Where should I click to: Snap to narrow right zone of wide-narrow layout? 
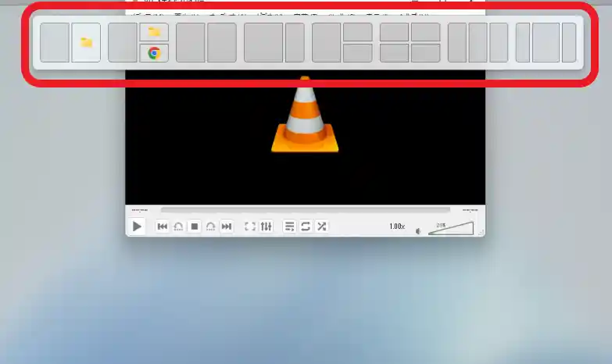click(295, 42)
